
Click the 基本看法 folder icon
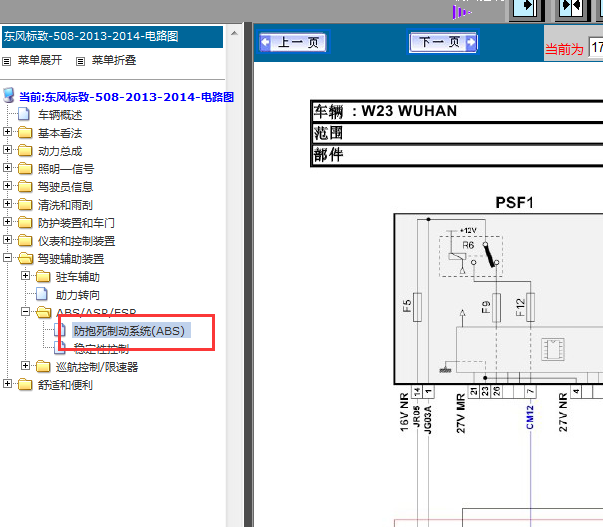pos(25,132)
